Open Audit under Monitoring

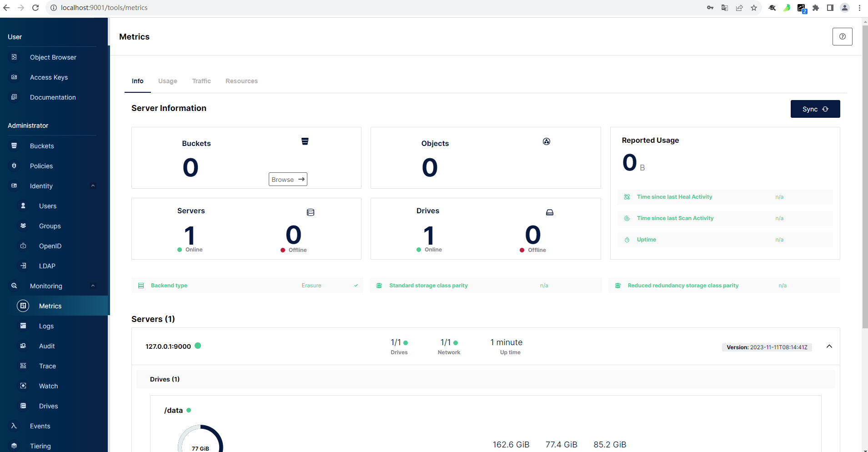tap(47, 346)
